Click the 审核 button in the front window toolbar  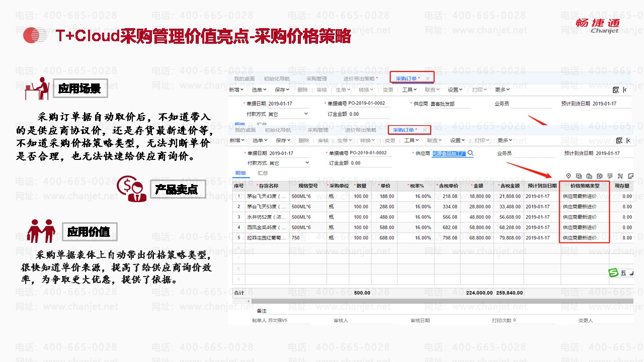(323, 141)
